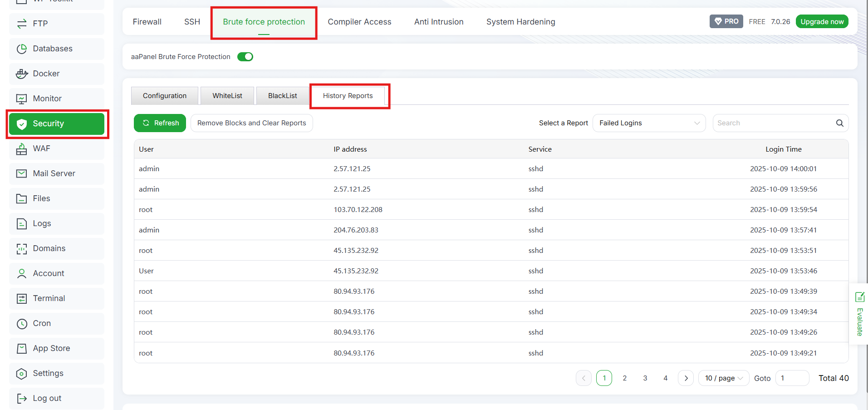868x410 pixels.
Task: Open the FTP sidebar section
Action: click(x=57, y=24)
